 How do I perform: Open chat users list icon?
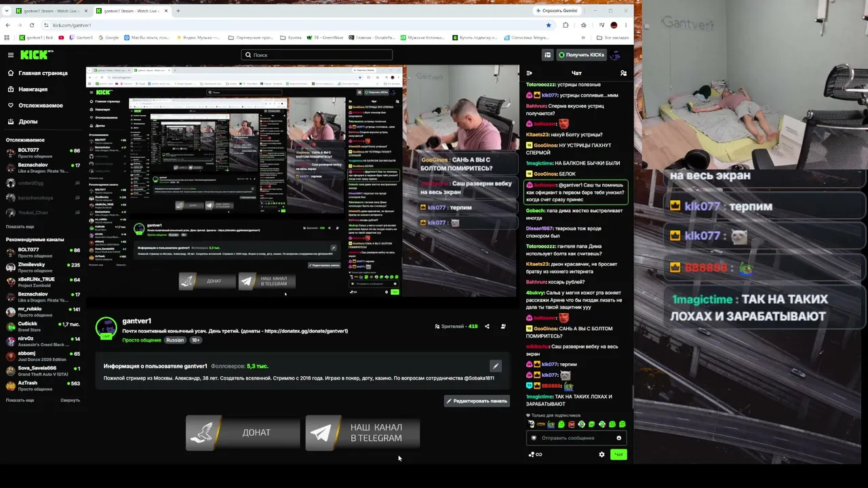[623, 73]
